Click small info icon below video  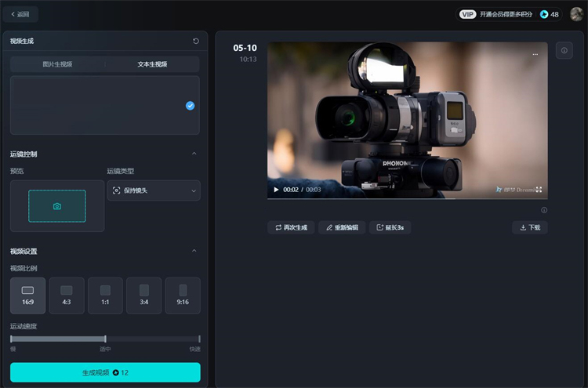[x=544, y=210]
